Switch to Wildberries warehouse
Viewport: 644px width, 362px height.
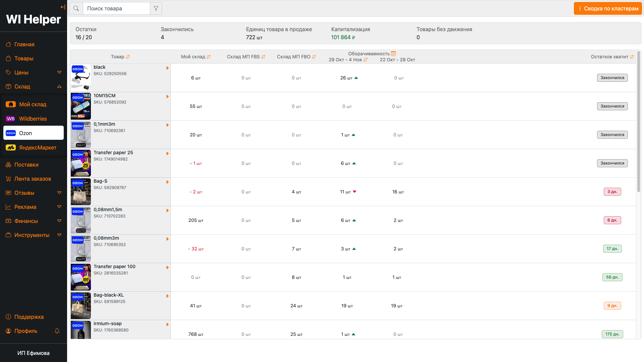pos(33,119)
